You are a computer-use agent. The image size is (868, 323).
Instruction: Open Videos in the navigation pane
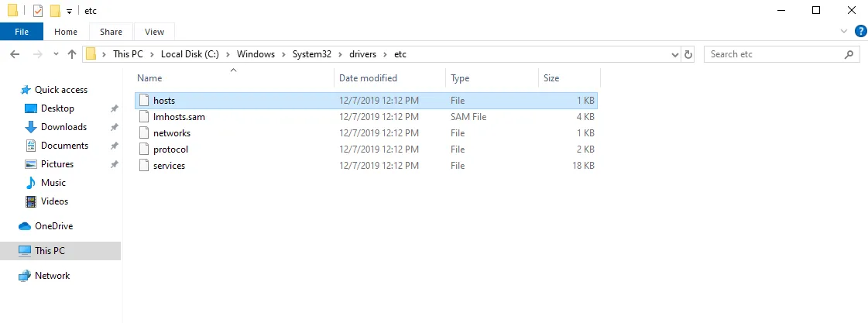pos(54,201)
